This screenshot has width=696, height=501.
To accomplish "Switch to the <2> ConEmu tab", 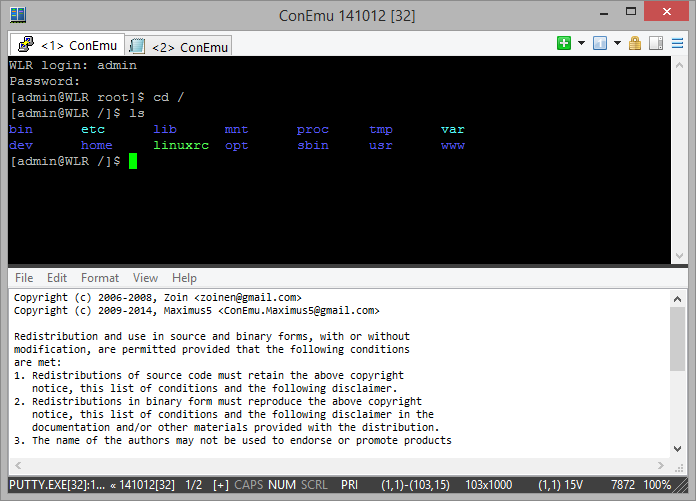I will tap(180, 46).
